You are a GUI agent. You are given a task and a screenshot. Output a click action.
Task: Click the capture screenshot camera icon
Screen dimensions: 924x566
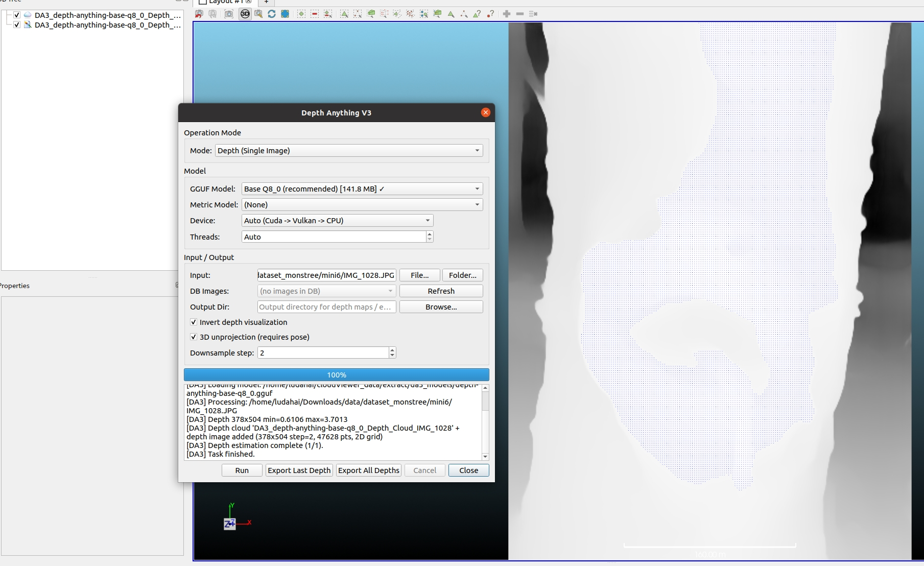[x=229, y=14]
